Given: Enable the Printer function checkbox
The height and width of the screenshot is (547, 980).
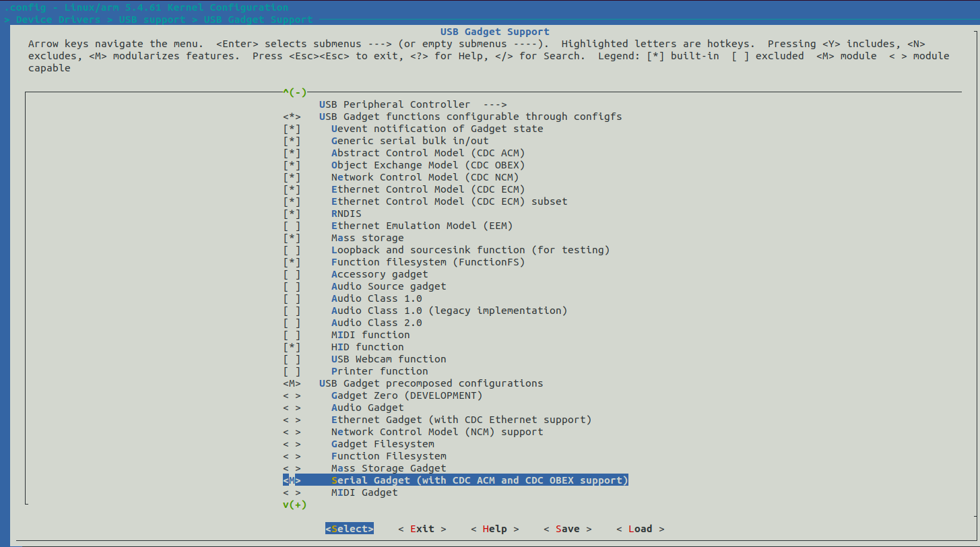Looking at the screenshot, I should [292, 371].
